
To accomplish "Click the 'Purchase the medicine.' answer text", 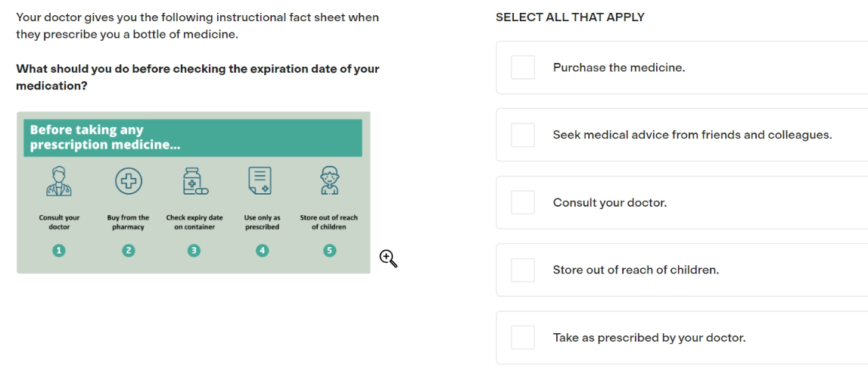I will 619,68.
